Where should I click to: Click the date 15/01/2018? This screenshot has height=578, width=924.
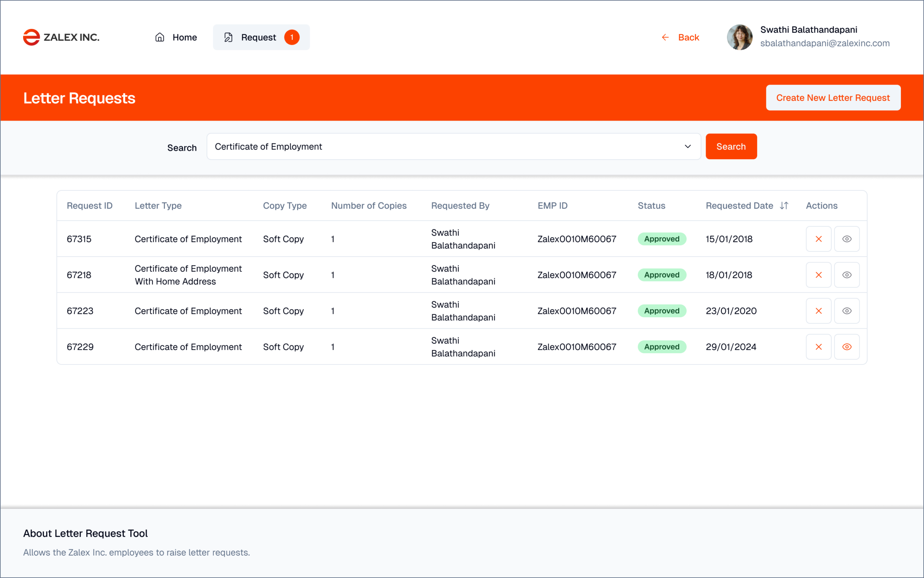pyautogui.click(x=729, y=239)
